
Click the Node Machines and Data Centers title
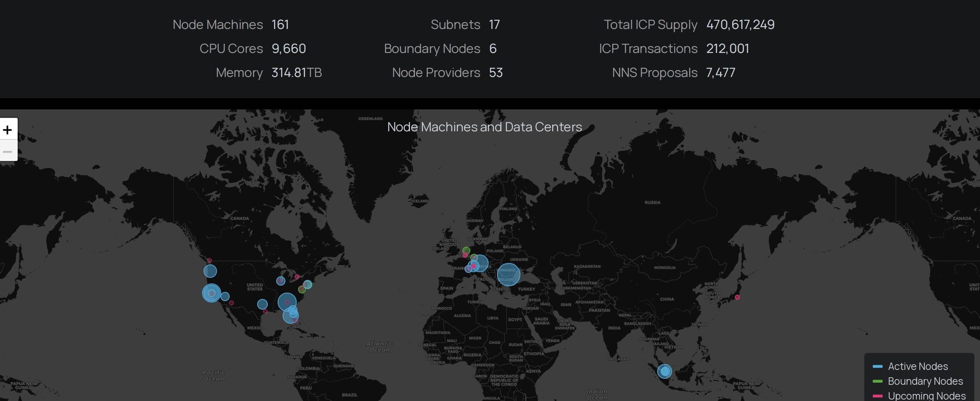click(484, 127)
